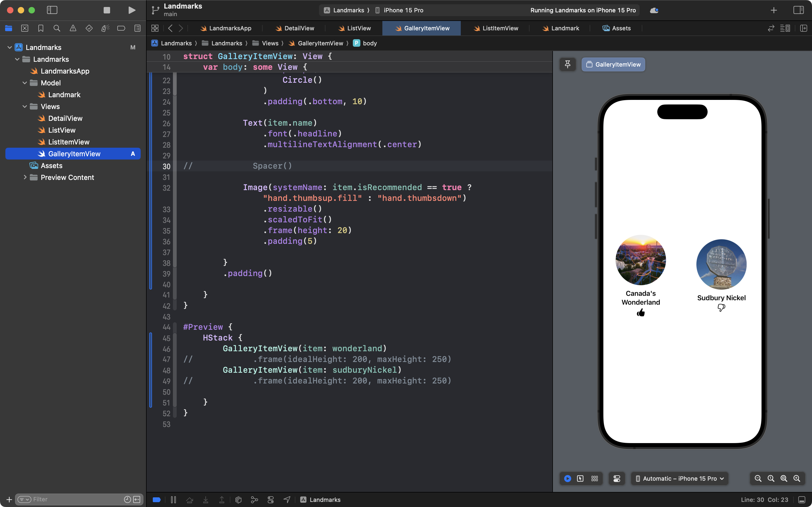The image size is (812, 507).
Task: Open the Variants grid icon in preview toolbar
Action: (595, 479)
